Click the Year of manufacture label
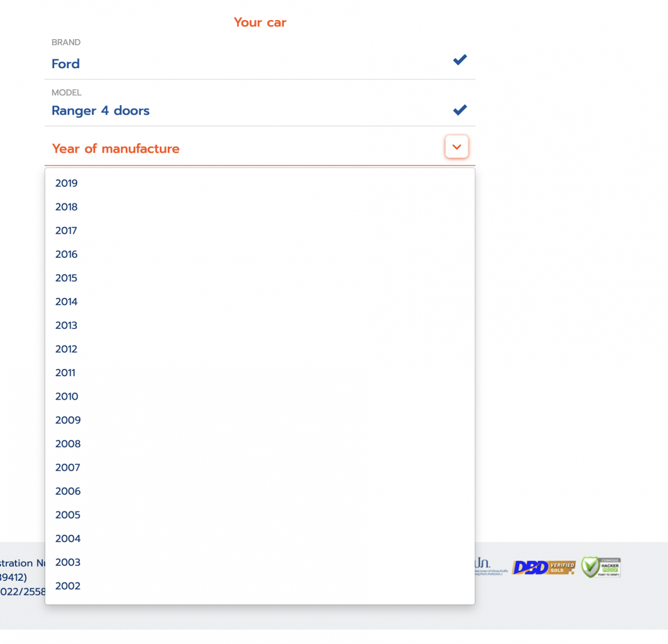 pos(116,149)
